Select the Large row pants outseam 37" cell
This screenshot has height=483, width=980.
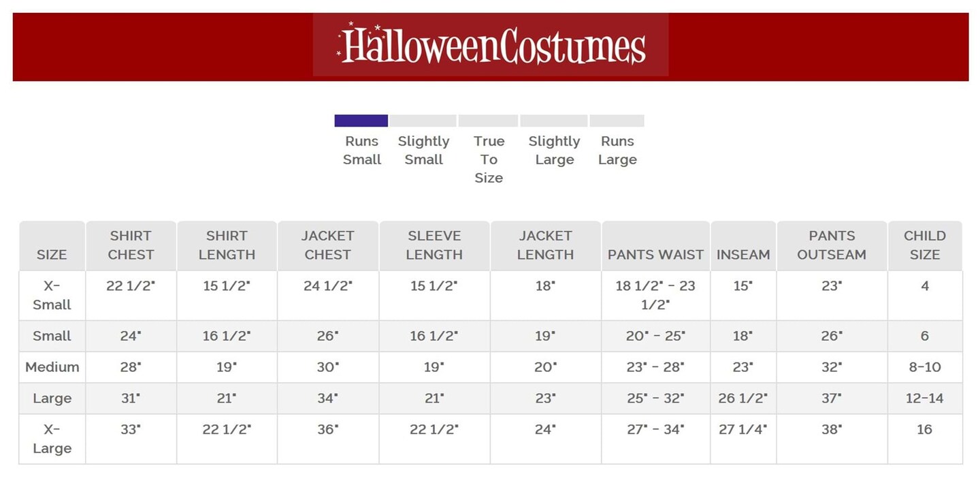(832, 399)
